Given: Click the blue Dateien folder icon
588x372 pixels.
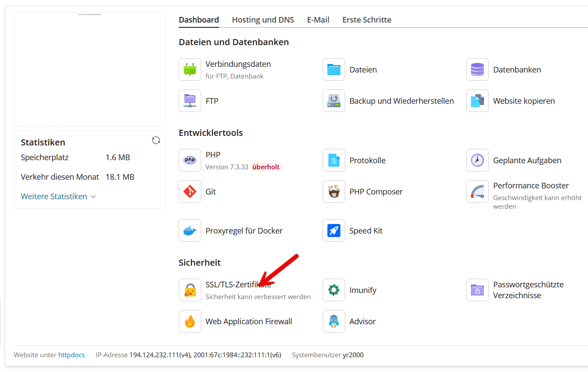Looking at the screenshot, I should click(x=333, y=69).
